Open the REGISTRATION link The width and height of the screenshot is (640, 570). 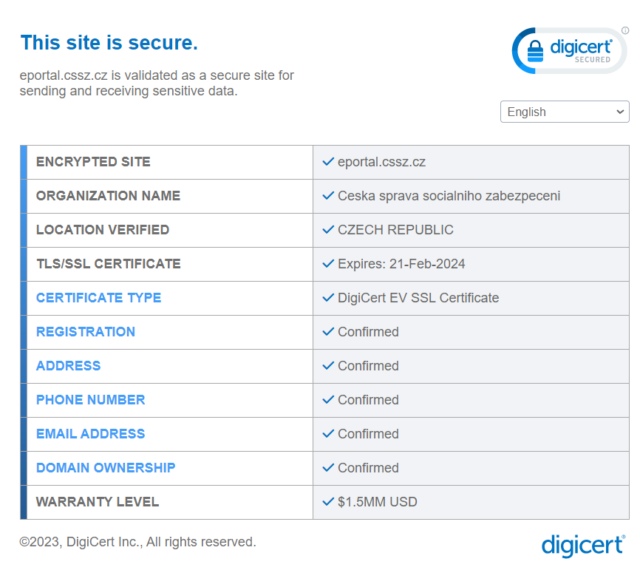coord(85,332)
